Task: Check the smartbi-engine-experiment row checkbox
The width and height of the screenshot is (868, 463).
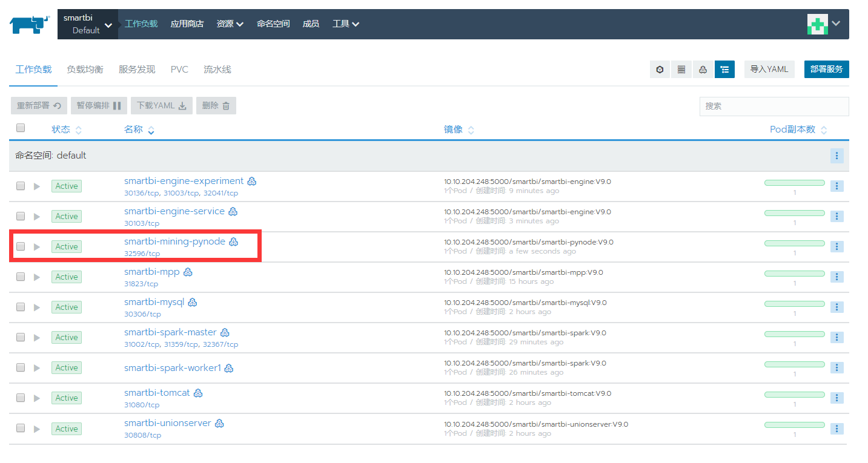Action: [21, 186]
